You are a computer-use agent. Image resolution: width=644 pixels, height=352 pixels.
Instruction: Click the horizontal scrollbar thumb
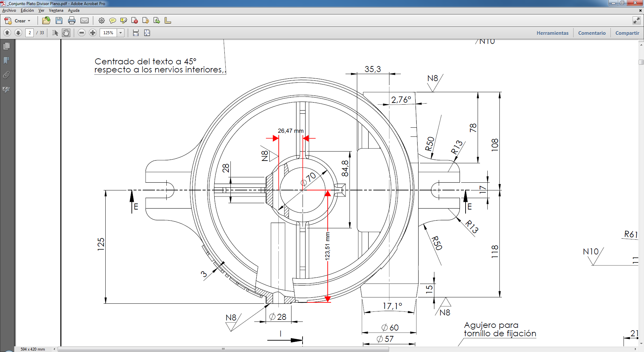click(223, 349)
